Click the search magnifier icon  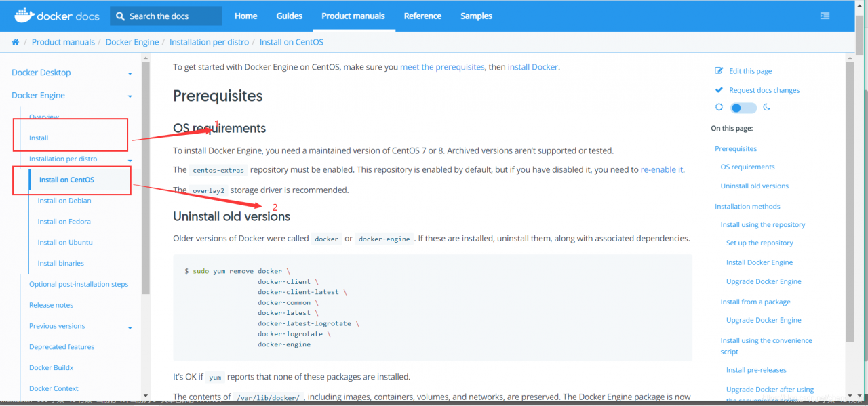pos(120,16)
